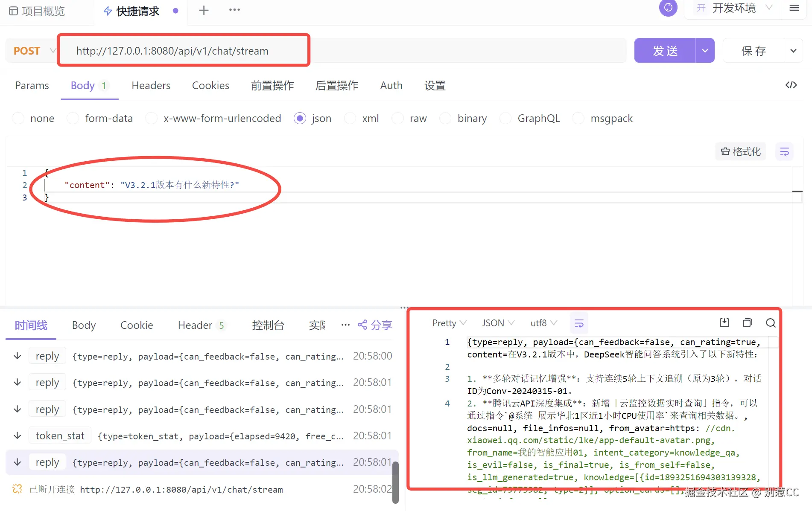Image resolution: width=812 pixels, height=511 pixels.
Task: Switch to the Headers tab
Action: coord(151,85)
